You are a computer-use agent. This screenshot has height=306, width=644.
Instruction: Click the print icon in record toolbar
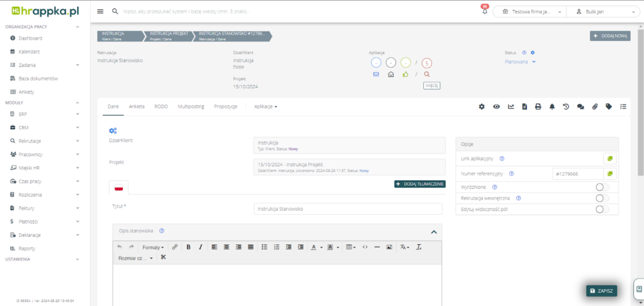click(538, 107)
